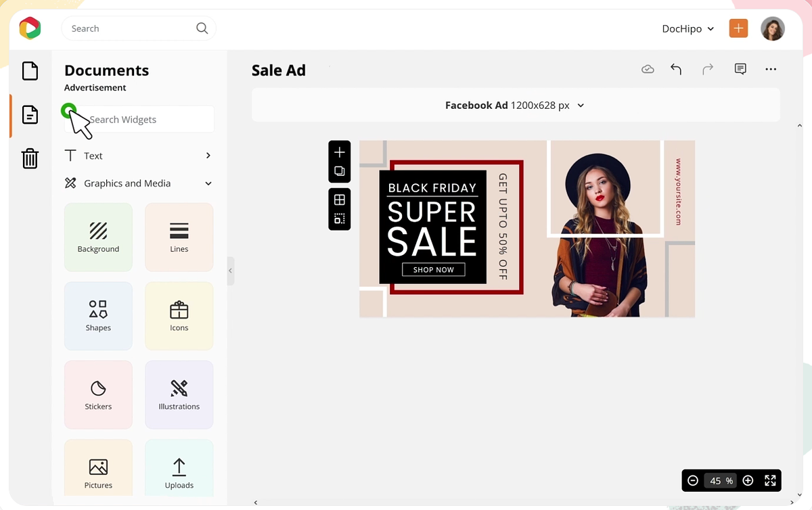The height and width of the screenshot is (510, 812).
Task: Open the Uploads widget
Action: point(179,468)
